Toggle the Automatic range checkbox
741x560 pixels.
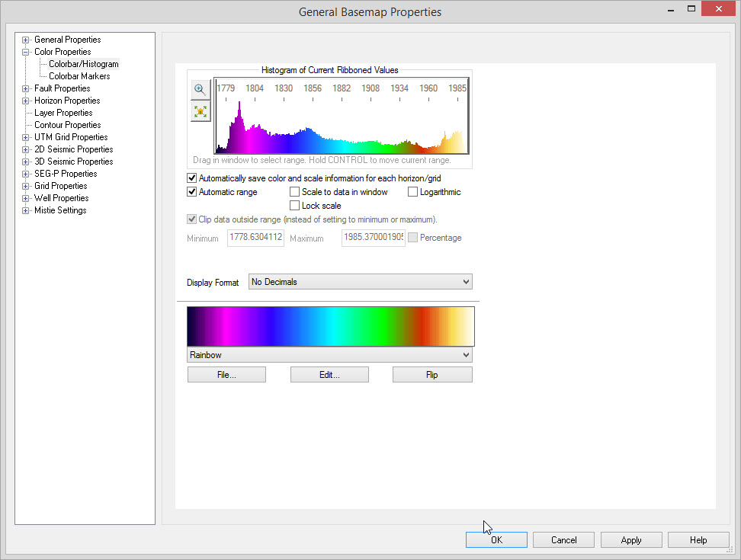pyautogui.click(x=192, y=192)
